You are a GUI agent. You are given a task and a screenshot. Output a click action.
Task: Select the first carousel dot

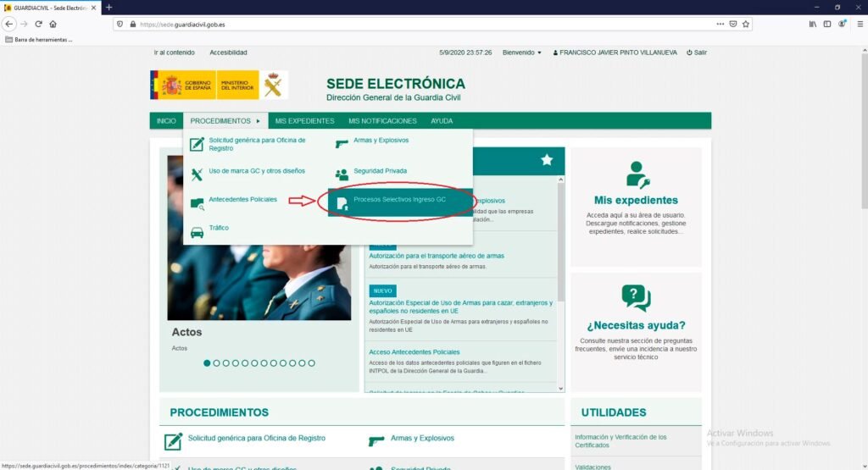207,363
